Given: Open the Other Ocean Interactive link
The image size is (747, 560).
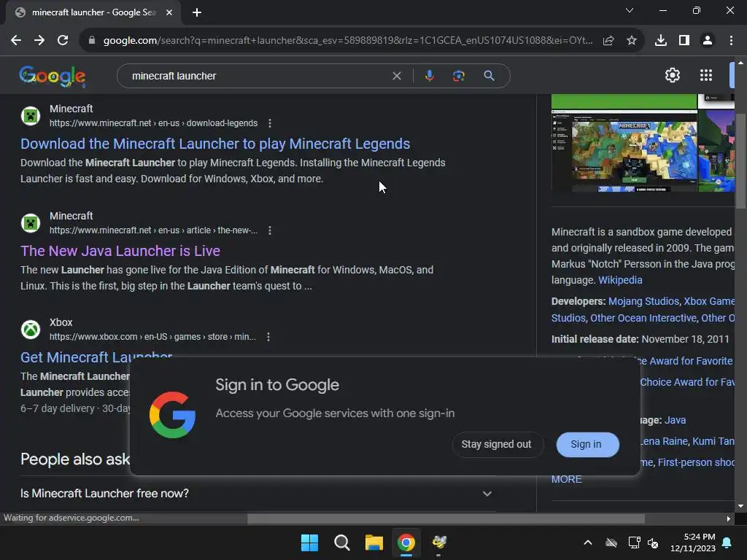Looking at the screenshot, I should (643, 318).
